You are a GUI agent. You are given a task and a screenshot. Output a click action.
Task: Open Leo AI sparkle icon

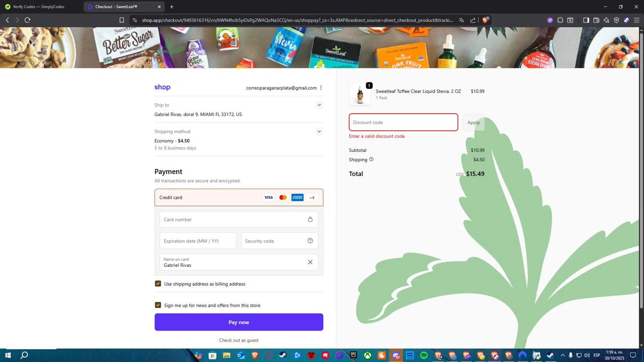click(606, 20)
